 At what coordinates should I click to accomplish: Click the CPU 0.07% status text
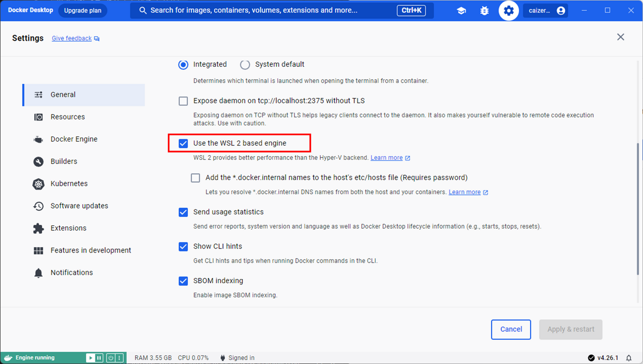click(x=193, y=358)
